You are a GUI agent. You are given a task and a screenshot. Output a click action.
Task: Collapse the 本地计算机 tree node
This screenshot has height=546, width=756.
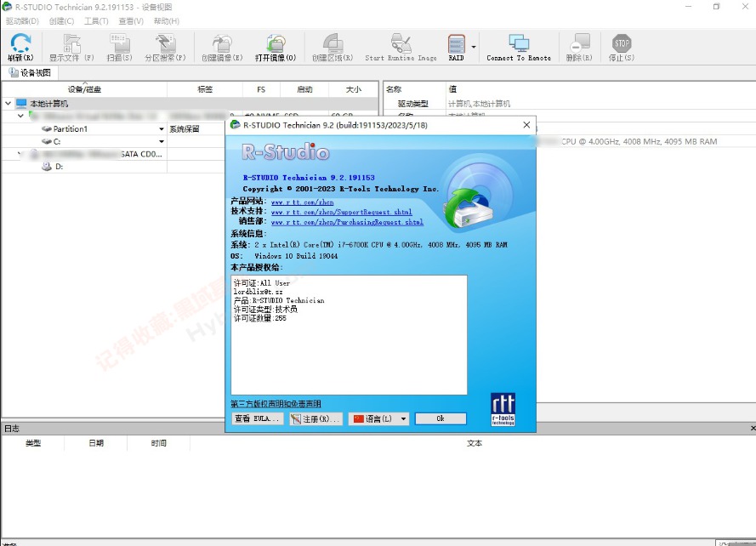(9, 103)
